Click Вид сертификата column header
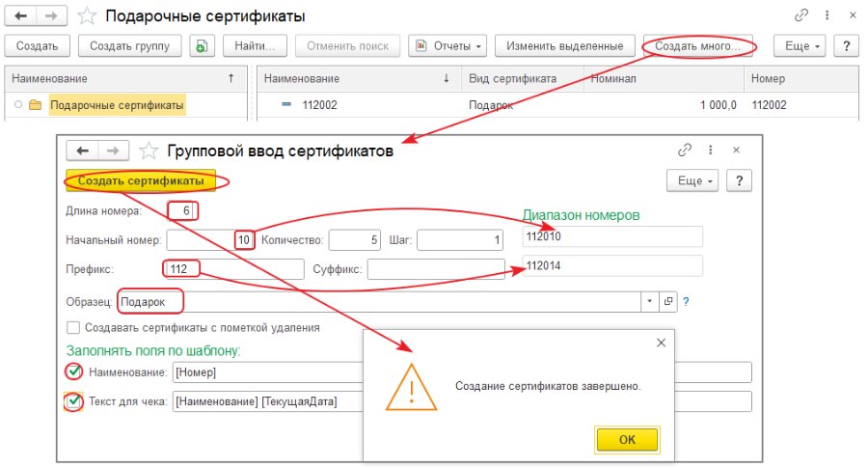The width and height of the screenshot is (868, 468). click(x=523, y=79)
